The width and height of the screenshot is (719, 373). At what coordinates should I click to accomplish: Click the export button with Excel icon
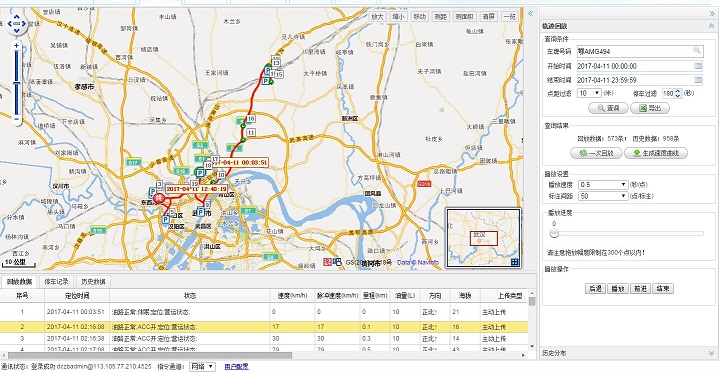pos(650,108)
